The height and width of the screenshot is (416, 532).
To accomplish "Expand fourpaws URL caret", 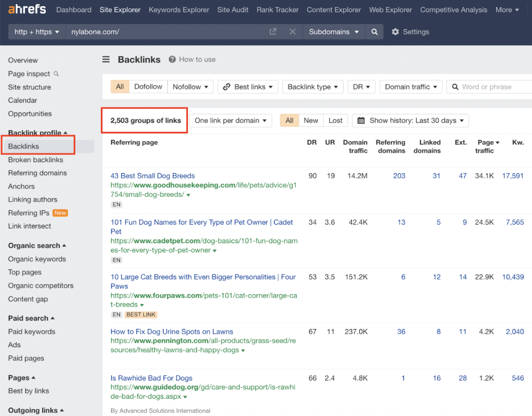I will pyautogui.click(x=142, y=305).
